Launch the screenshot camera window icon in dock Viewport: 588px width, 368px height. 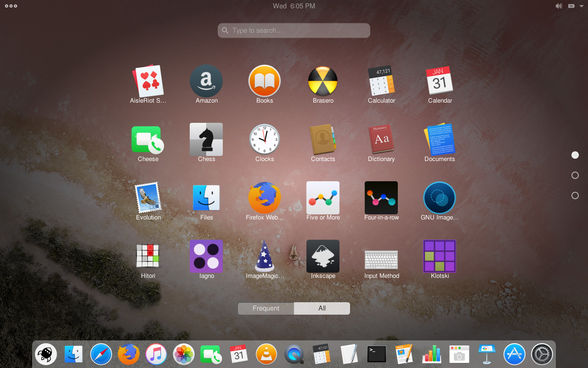[x=459, y=354]
